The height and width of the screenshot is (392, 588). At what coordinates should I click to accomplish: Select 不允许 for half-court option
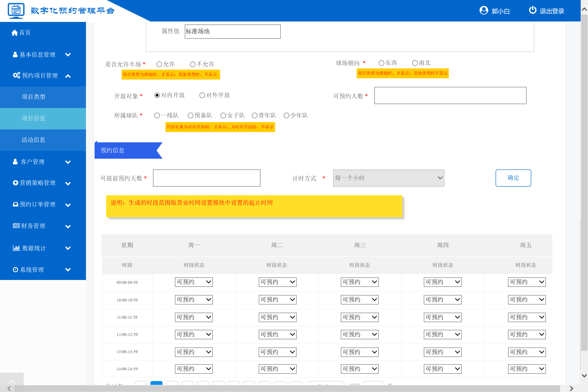tap(193, 65)
